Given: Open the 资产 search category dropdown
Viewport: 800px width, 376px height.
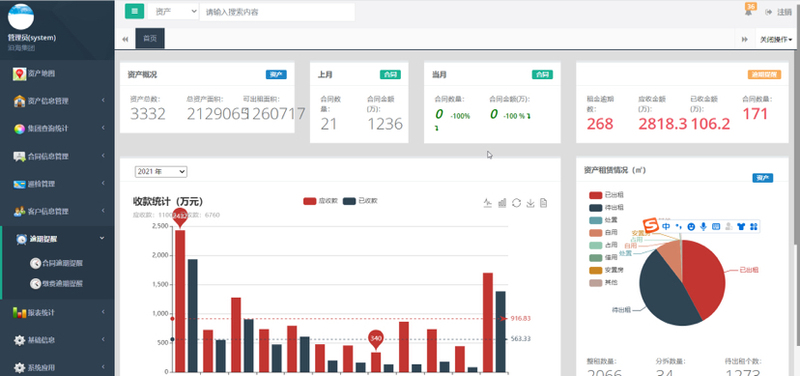Looking at the screenshot, I should pyautogui.click(x=173, y=12).
